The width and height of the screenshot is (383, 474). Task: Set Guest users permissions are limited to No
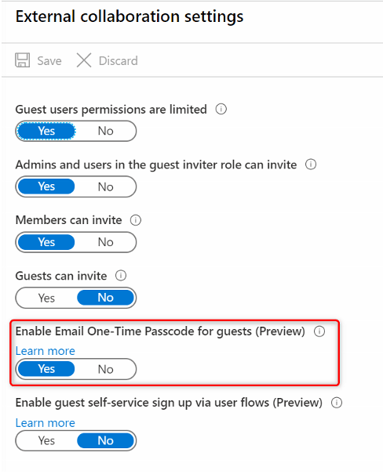106,131
